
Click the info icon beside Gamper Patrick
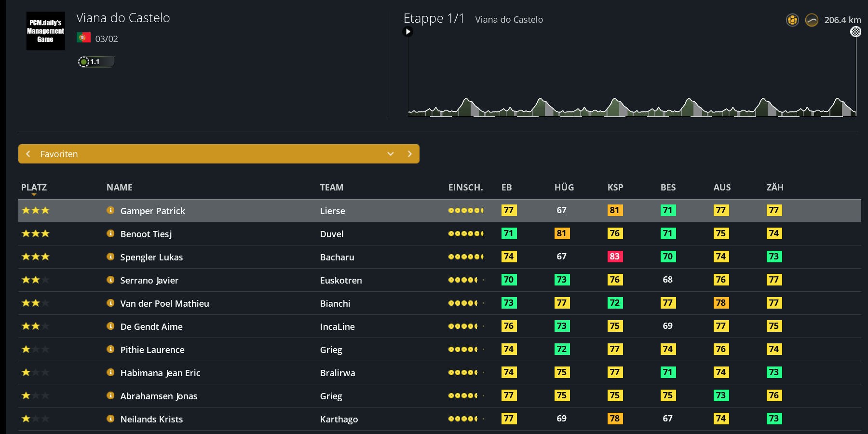(110, 210)
